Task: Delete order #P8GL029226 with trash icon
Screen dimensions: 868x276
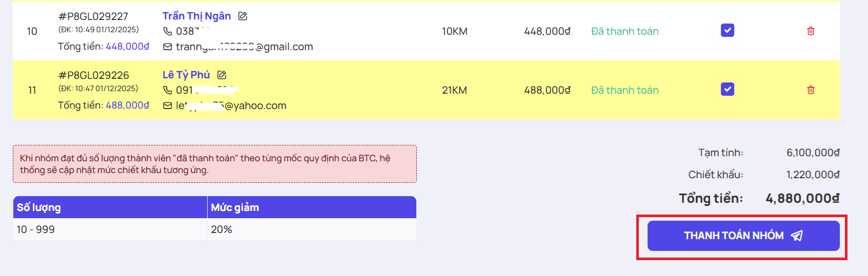Action: (811, 90)
